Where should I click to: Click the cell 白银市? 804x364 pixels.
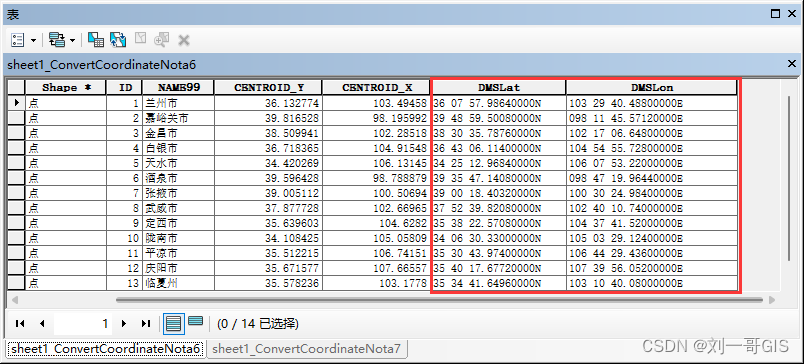pyautogui.click(x=178, y=148)
